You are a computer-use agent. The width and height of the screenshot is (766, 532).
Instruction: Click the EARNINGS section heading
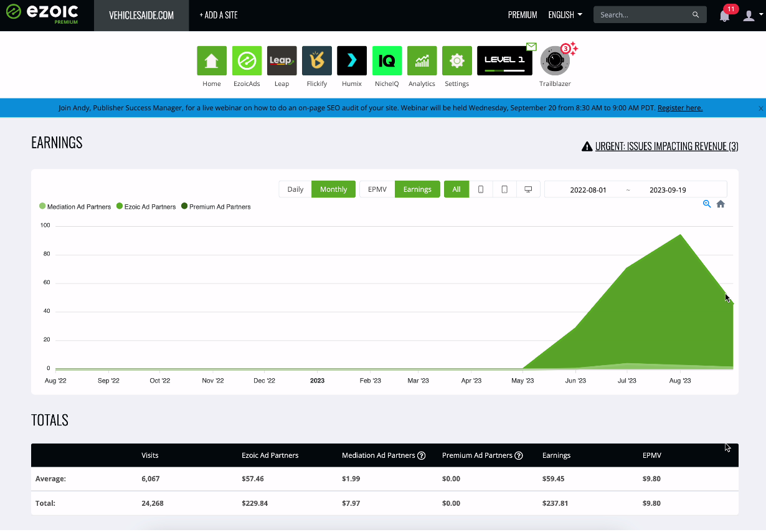tap(57, 143)
